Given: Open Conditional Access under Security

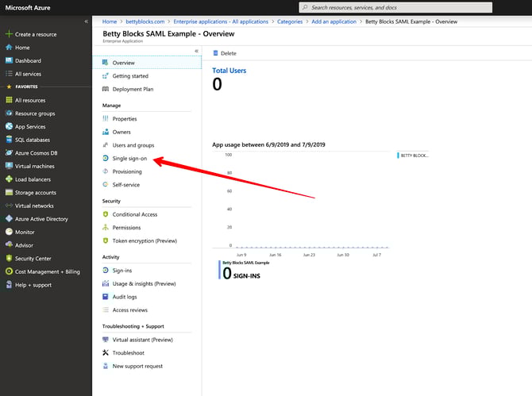Looking at the screenshot, I should coord(134,214).
